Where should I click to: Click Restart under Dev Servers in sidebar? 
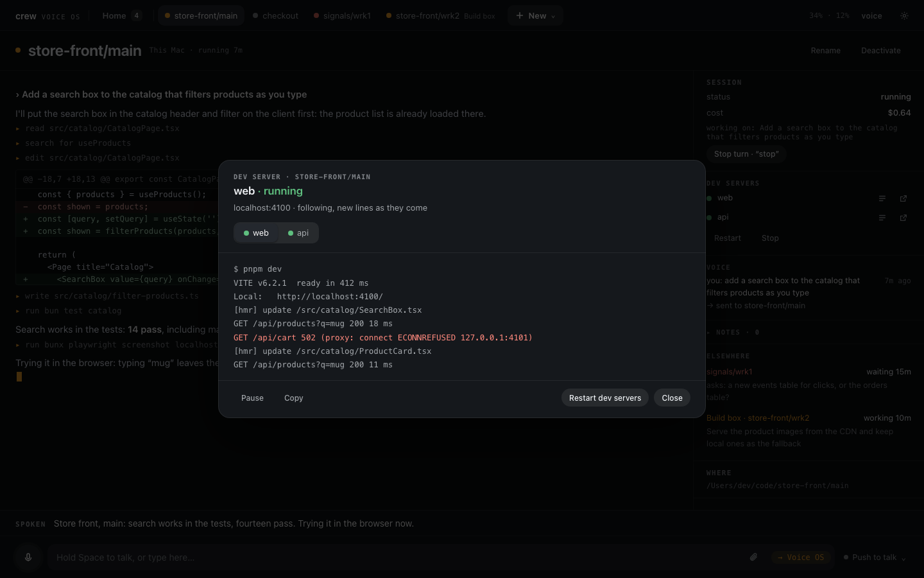[x=728, y=238]
